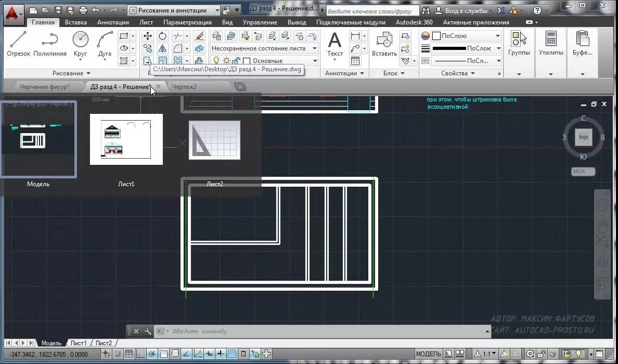618x364 pixels.
Task: Expand the Свойства panel
Action: pos(458,73)
